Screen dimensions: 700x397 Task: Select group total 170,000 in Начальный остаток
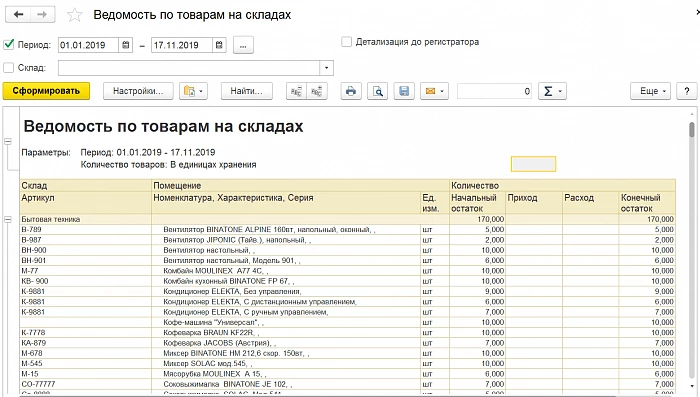(477, 219)
